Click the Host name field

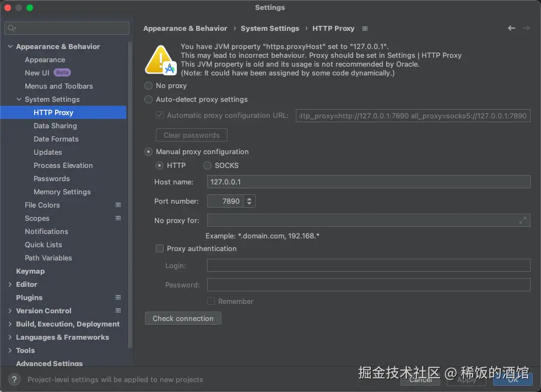pyautogui.click(x=369, y=182)
